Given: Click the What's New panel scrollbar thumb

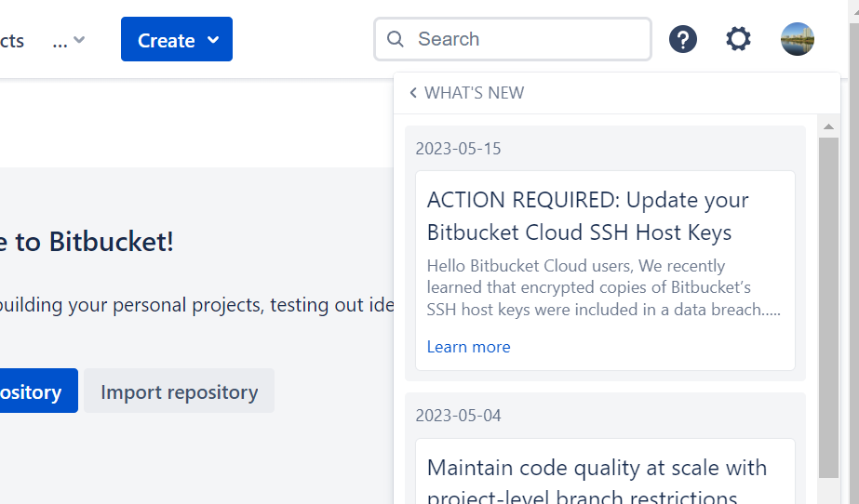Looking at the screenshot, I should pyautogui.click(x=828, y=308).
